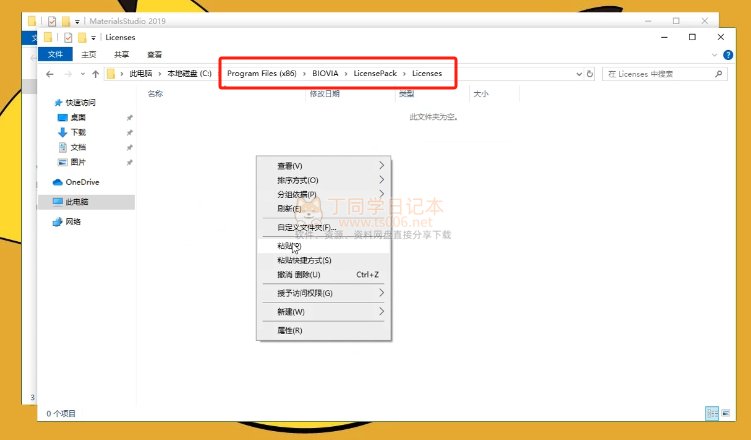Click the pin icon next to 下载
Viewport: 751px width, 440px height.
coord(129,133)
